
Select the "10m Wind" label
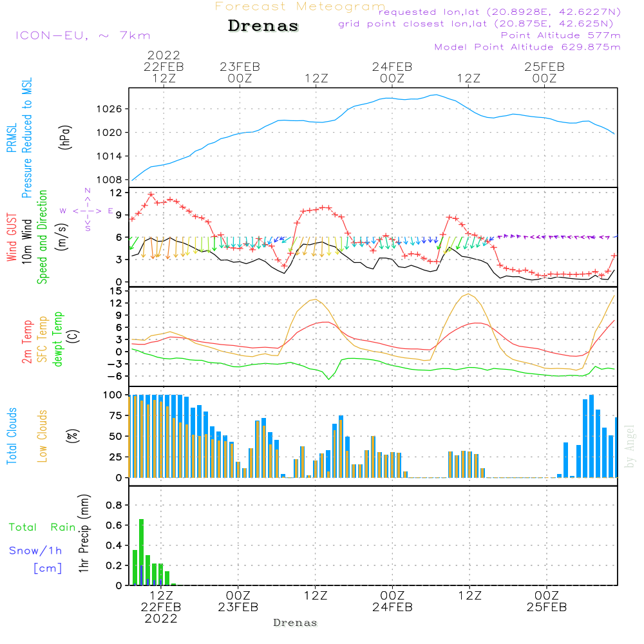(26, 241)
